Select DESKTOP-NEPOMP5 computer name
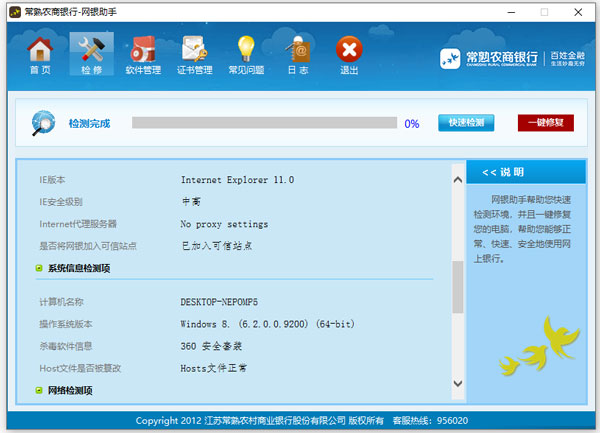The width and height of the screenshot is (600, 433). 219,302
